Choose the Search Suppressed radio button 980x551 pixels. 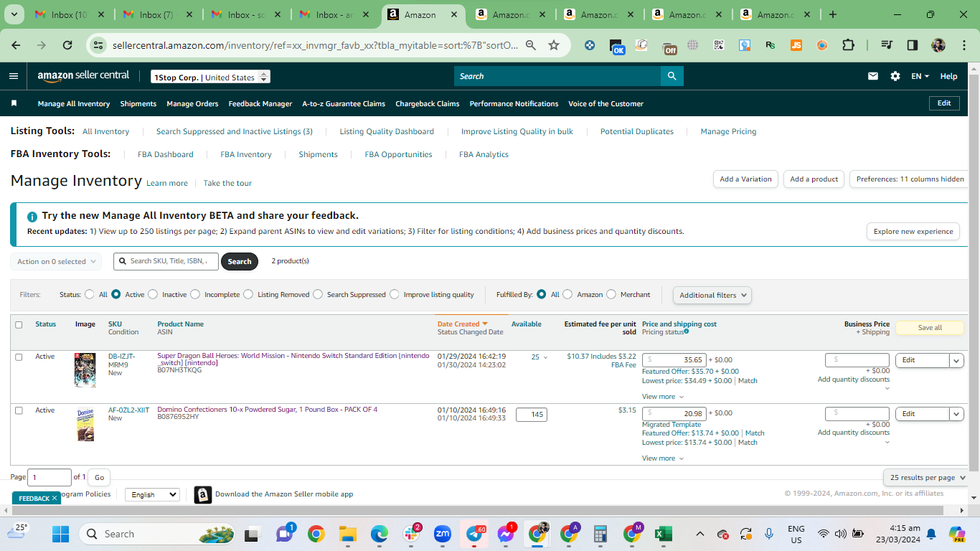pos(318,294)
